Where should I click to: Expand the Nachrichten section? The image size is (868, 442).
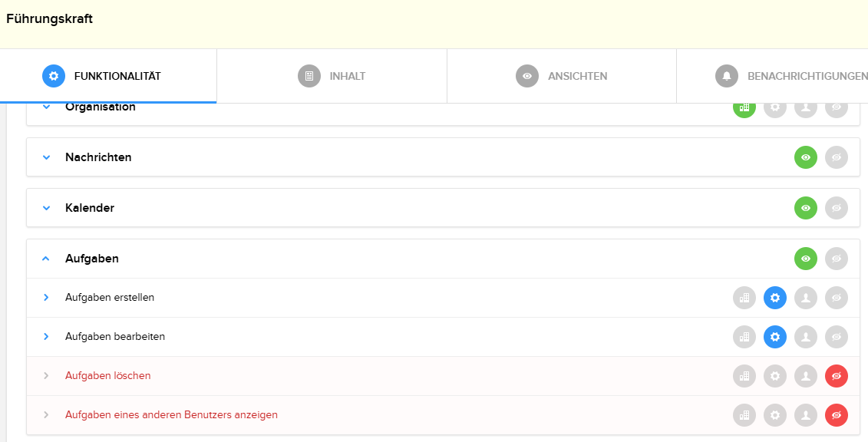[x=45, y=157]
